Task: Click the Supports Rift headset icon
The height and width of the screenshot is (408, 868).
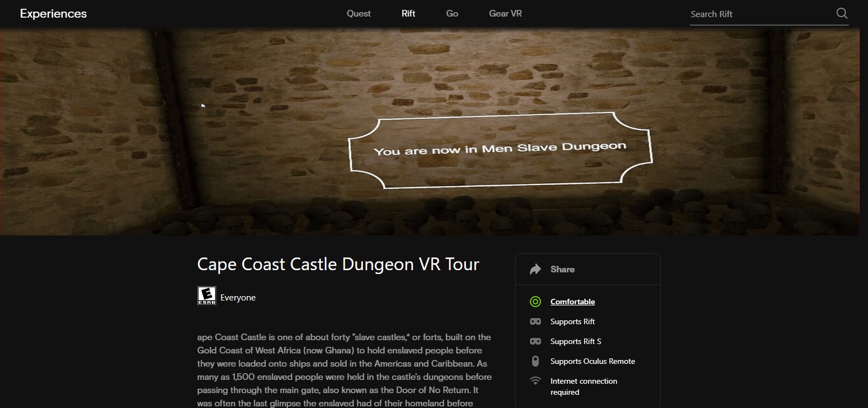Action: (535, 321)
